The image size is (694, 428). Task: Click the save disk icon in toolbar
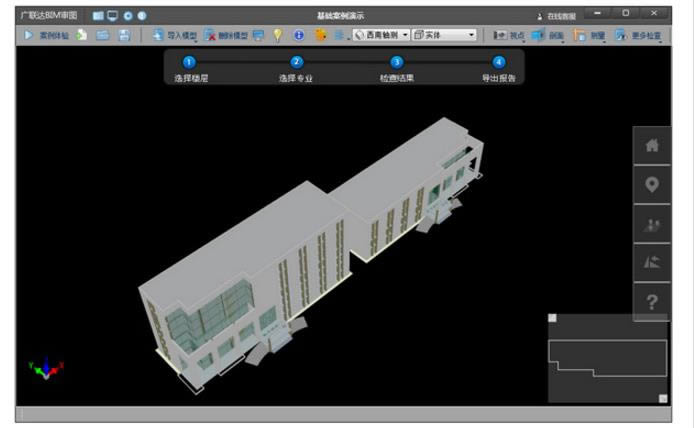pos(124,35)
